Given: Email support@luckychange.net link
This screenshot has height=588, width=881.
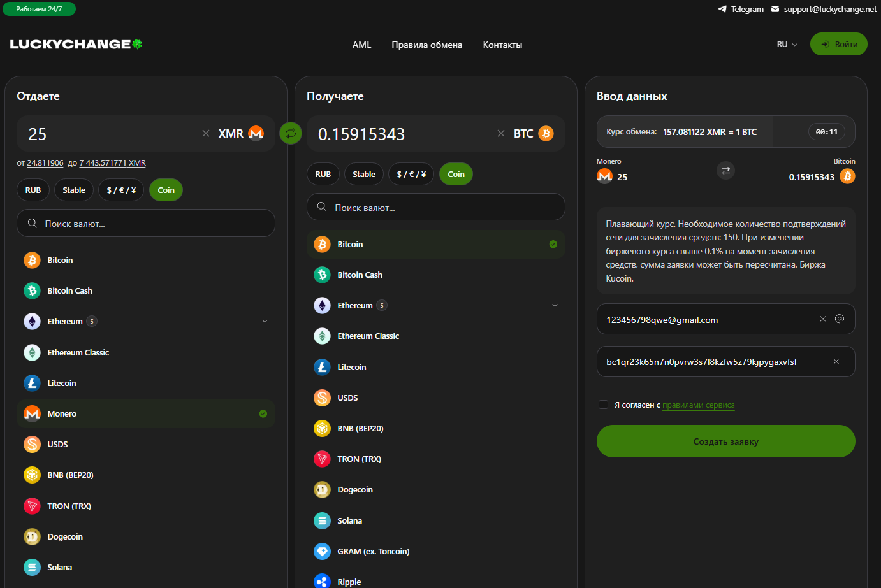Looking at the screenshot, I should (x=824, y=9).
